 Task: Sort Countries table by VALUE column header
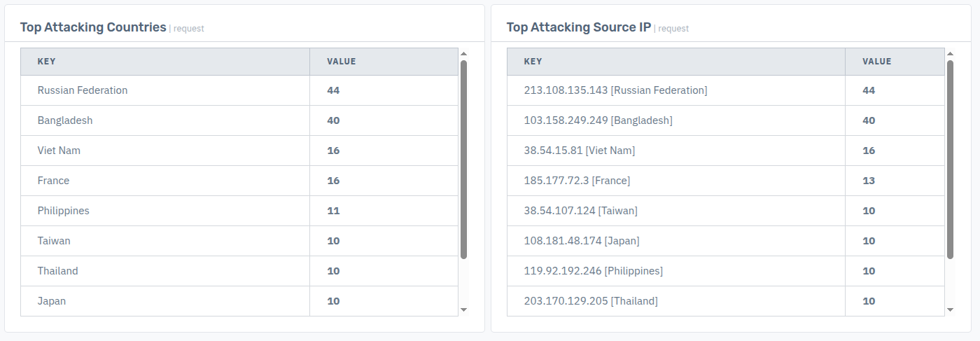point(342,62)
